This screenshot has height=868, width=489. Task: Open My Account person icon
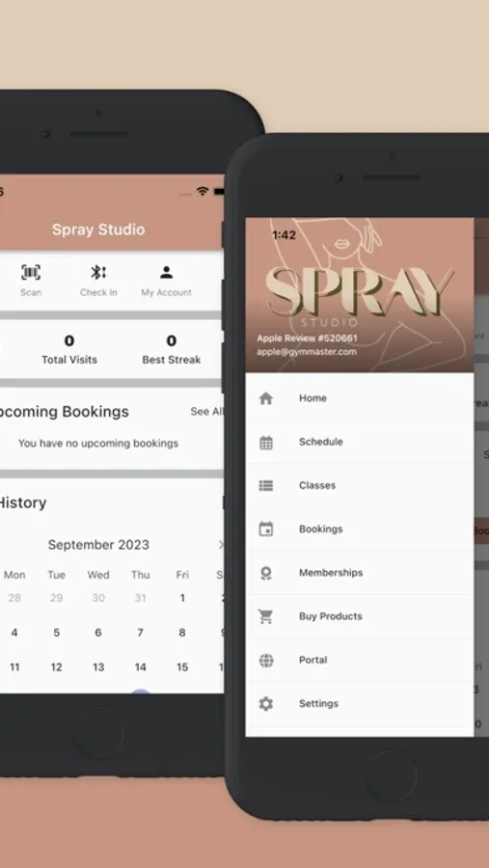(x=166, y=272)
